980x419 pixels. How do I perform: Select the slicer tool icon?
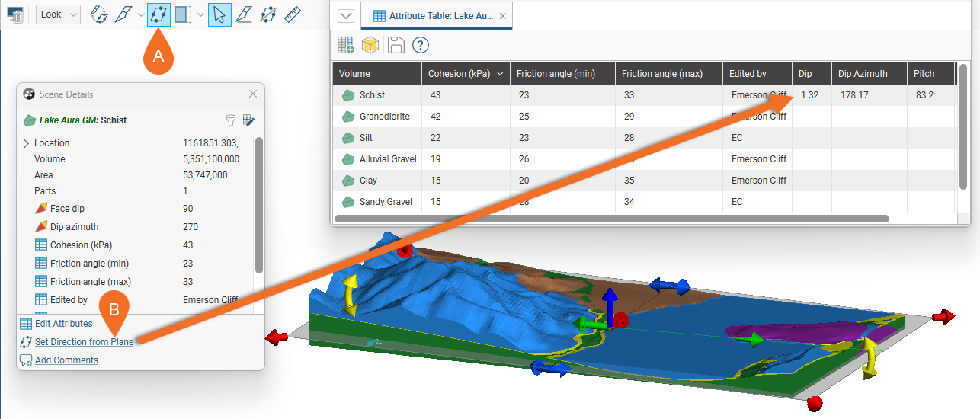tap(123, 14)
